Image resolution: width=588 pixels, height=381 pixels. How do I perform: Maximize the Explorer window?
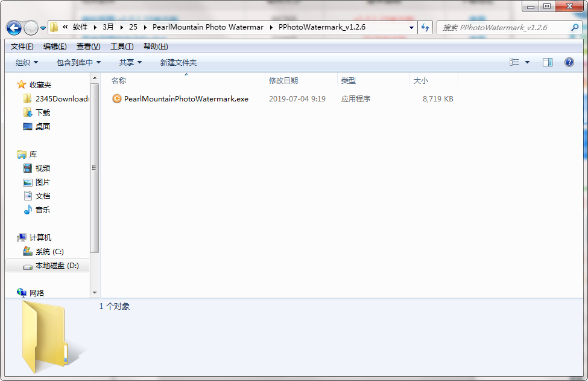pyautogui.click(x=547, y=6)
